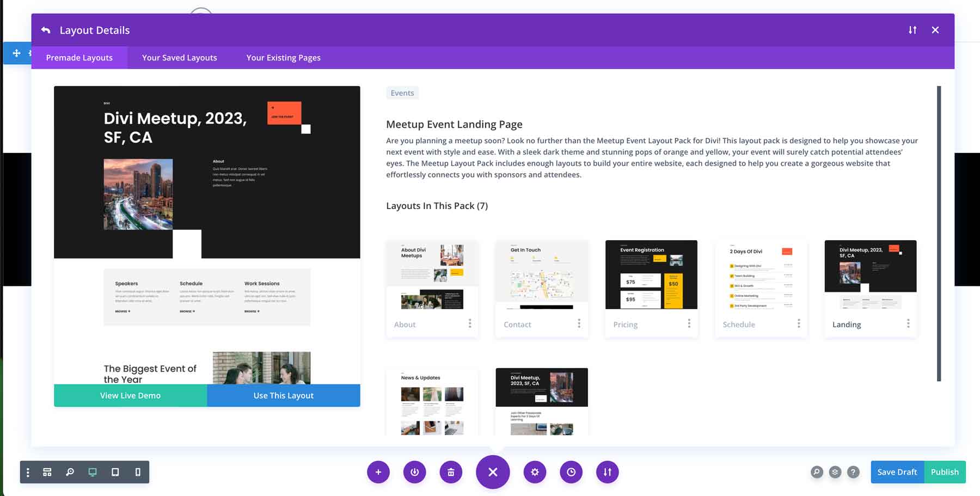Viewport: 980px width, 496px height.
Task: Open the Pricing layout options menu
Action: [x=689, y=323]
